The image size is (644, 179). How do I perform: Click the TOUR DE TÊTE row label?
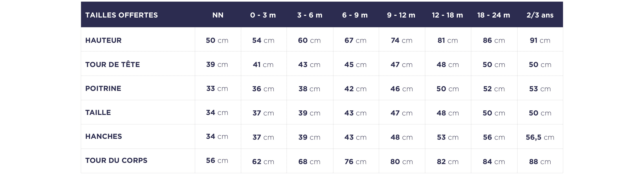pyautogui.click(x=112, y=64)
